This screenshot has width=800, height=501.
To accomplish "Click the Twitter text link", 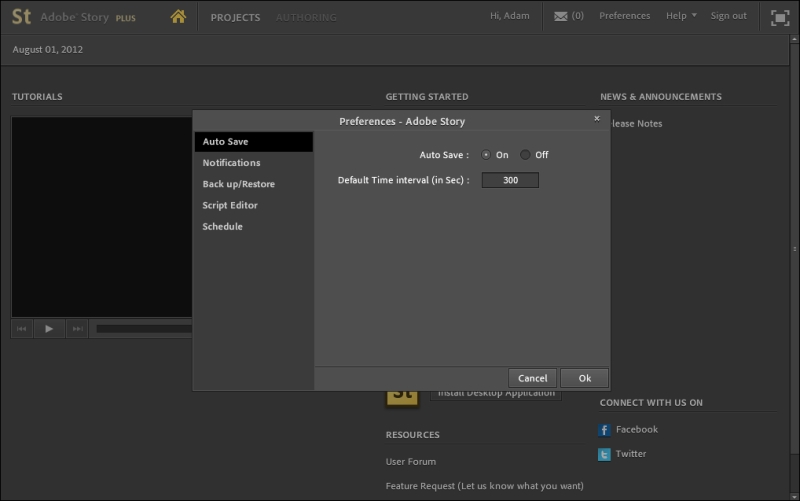I will [x=631, y=454].
